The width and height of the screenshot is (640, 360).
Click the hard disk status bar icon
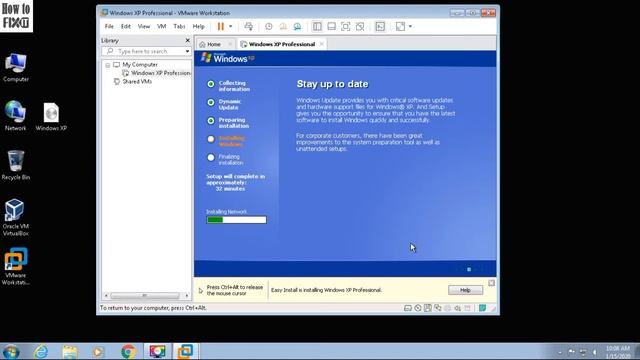[407, 308]
